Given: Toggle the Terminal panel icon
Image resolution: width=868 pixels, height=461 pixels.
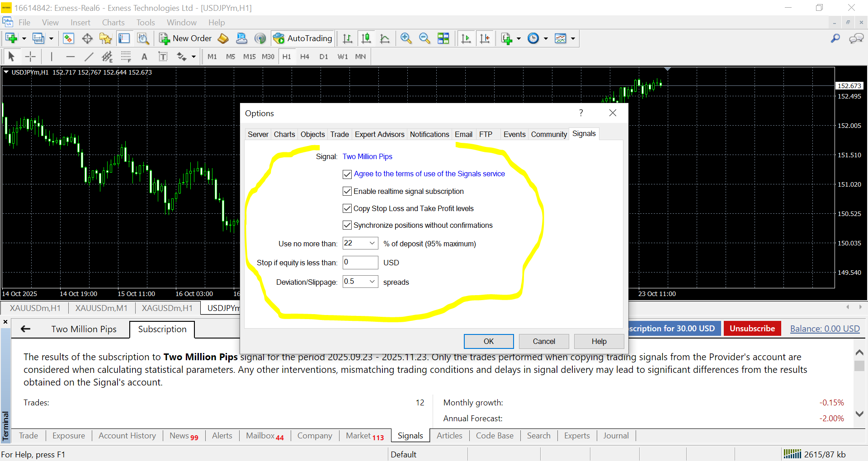Looking at the screenshot, I should pyautogui.click(x=124, y=38).
